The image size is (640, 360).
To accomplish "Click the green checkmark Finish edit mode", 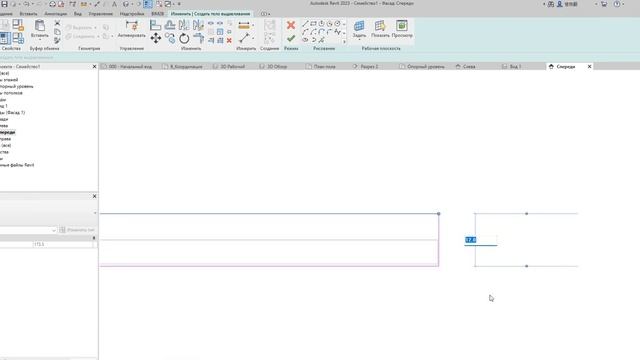I will coord(291,39).
